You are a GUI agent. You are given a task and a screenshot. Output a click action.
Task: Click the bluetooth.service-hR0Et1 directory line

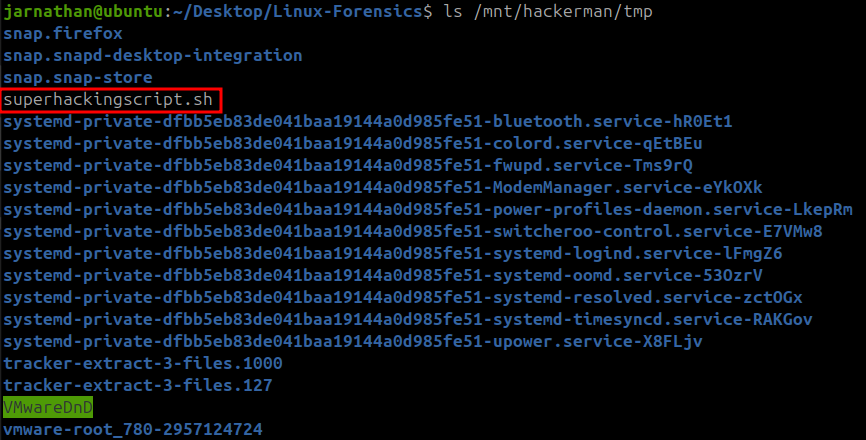click(x=368, y=122)
